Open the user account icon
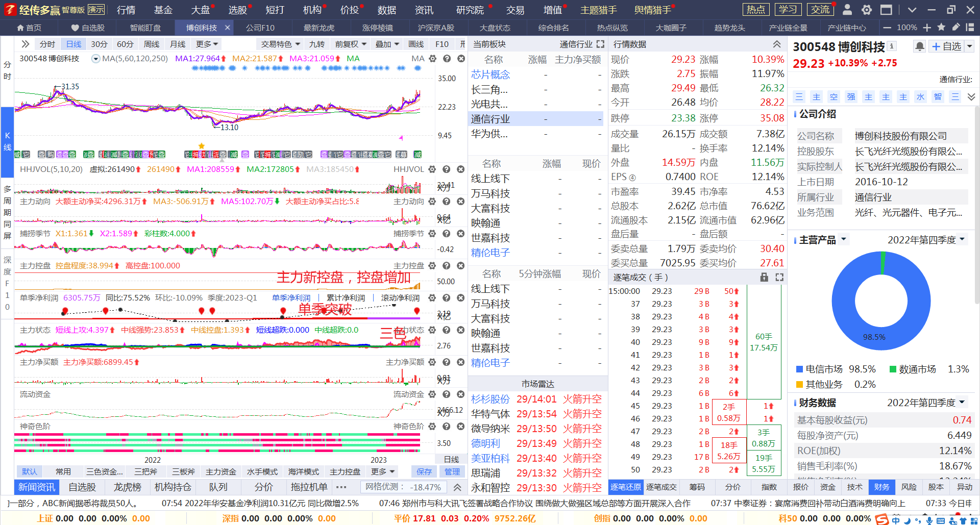Screen dimensions: 980x525 pyautogui.click(x=847, y=10)
